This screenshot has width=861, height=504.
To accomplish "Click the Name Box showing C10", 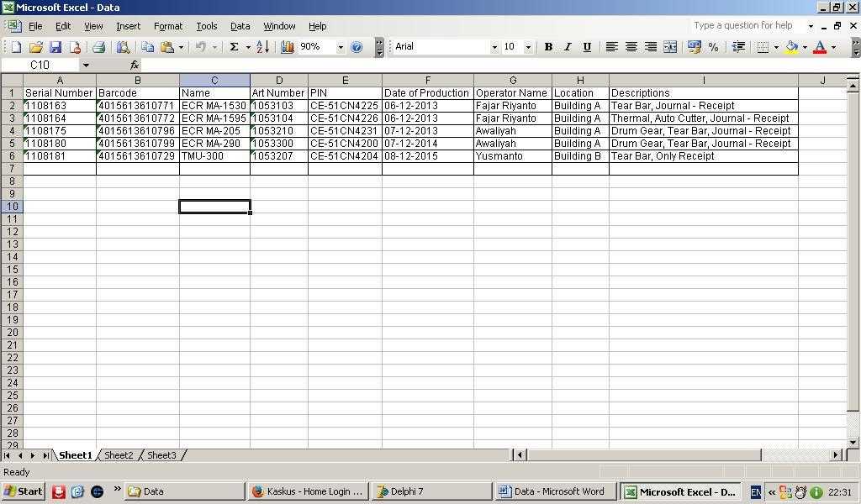I will pos(40,66).
